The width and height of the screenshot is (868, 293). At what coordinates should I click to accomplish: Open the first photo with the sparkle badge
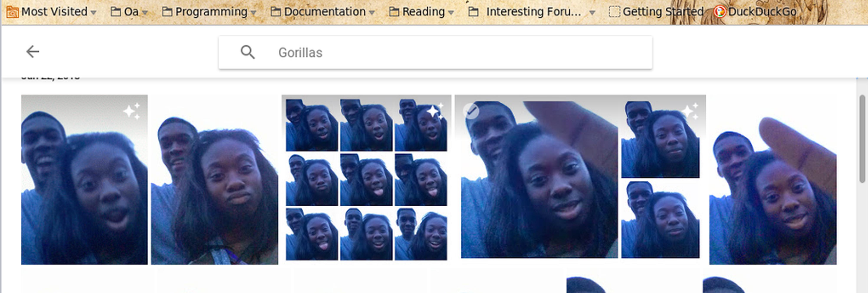[84, 180]
